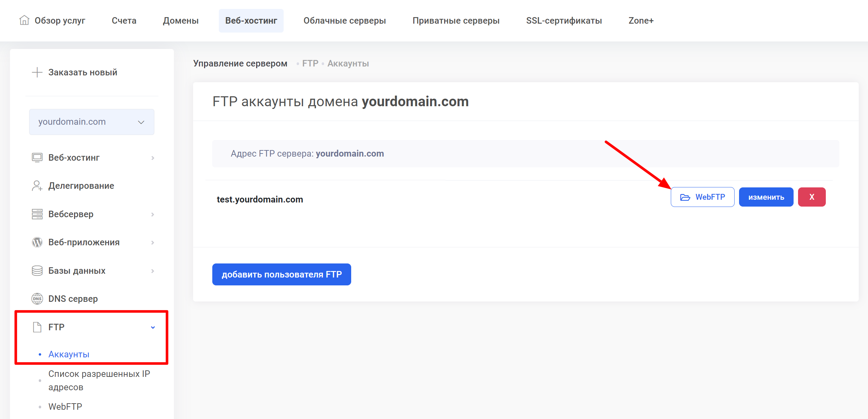The image size is (868, 419).
Task: Click the WordPress icon for Веб-приложения
Action: [x=37, y=242]
